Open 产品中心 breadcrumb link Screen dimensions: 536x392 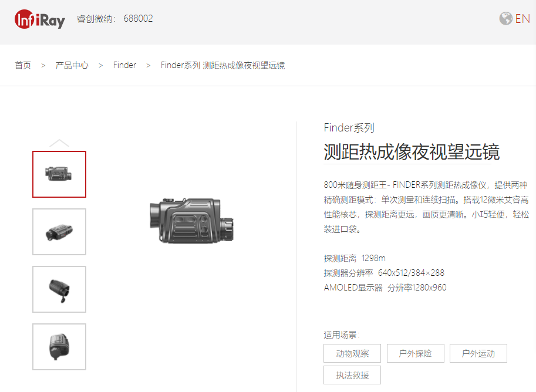[72, 65]
